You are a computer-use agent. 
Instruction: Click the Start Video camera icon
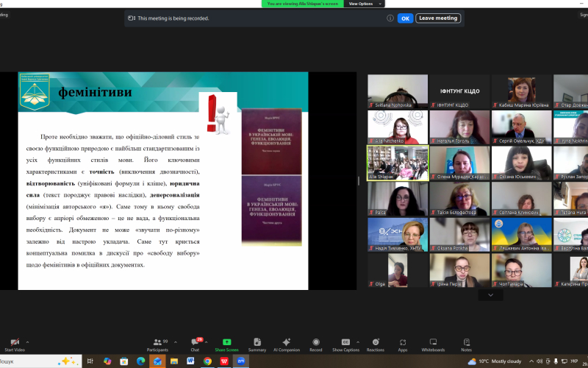point(15,342)
